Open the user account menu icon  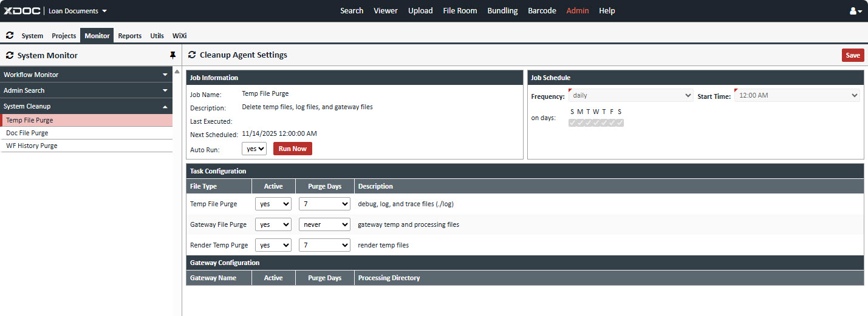point(855,11)
